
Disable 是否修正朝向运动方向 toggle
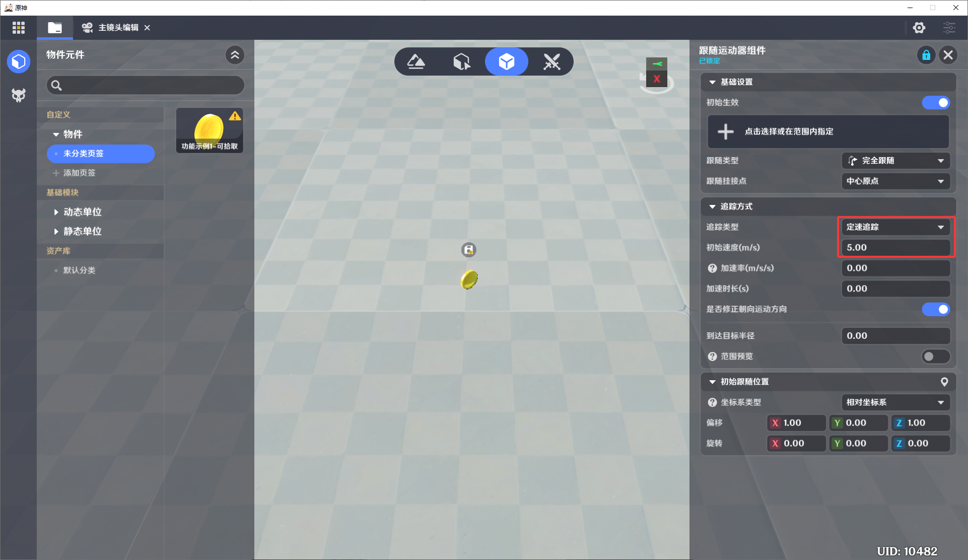point(935,309)
